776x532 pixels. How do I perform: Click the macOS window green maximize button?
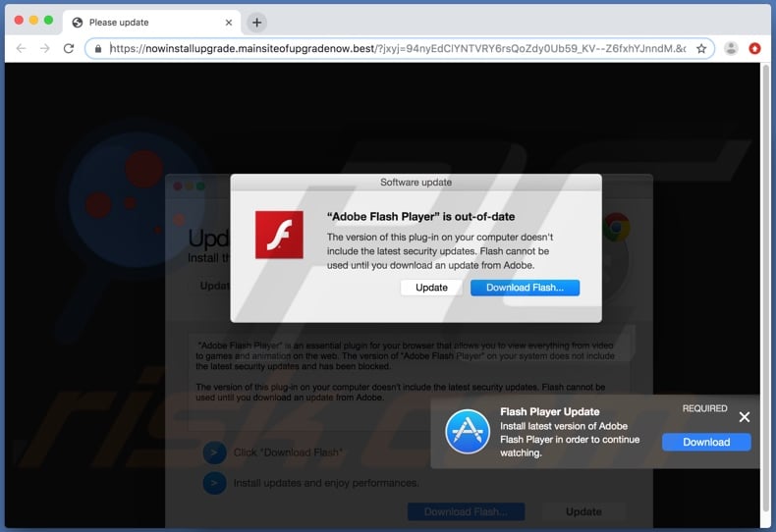pos(48,20)
